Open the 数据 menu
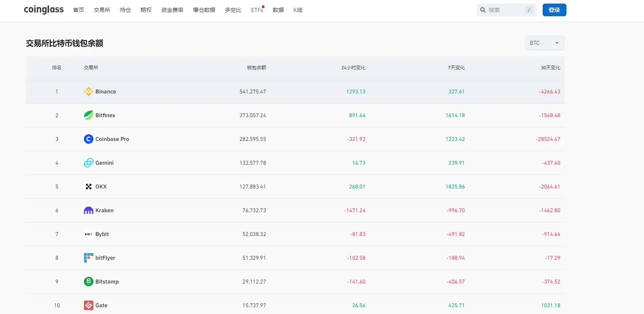 [278, 10]
